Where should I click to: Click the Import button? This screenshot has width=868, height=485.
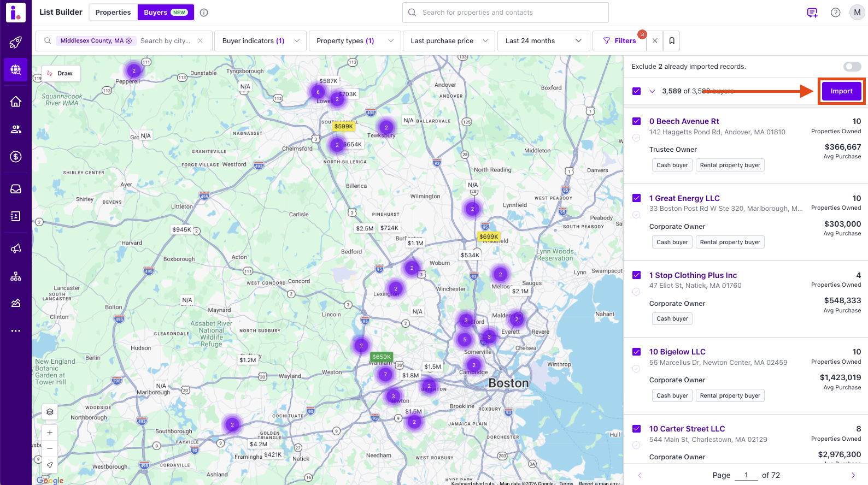pyautogui.click(x=841, y=91)
